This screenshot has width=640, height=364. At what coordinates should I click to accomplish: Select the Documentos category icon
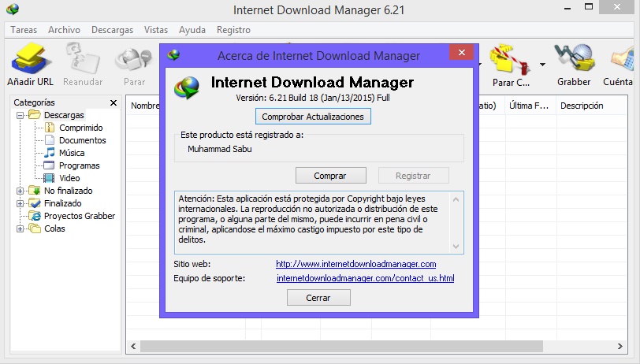[50, 140]
